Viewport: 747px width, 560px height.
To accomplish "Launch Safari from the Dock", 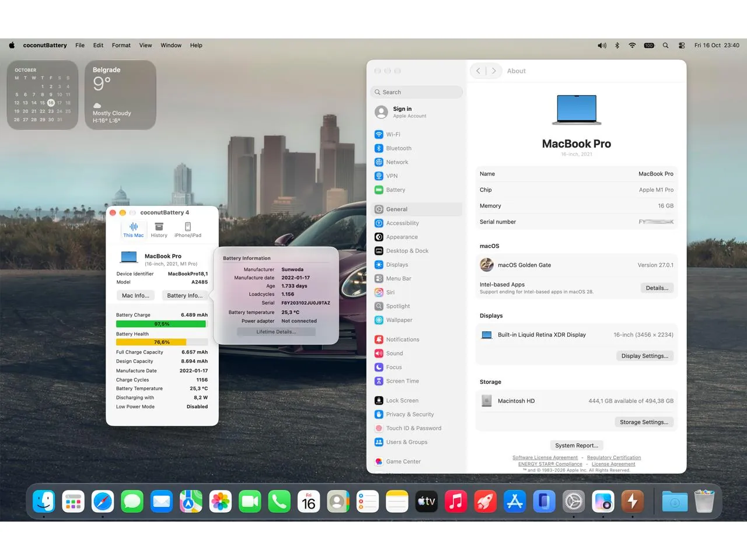I will point(103,502).
